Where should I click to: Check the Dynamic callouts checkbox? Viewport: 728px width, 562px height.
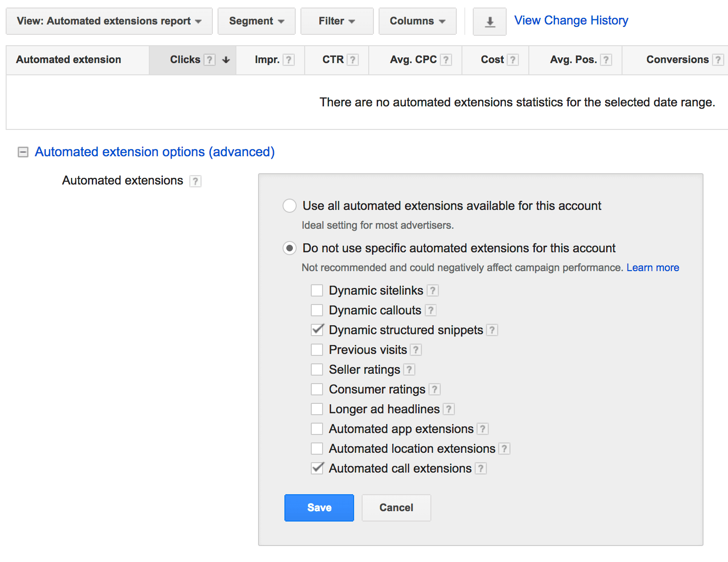[x=316, y=310]
